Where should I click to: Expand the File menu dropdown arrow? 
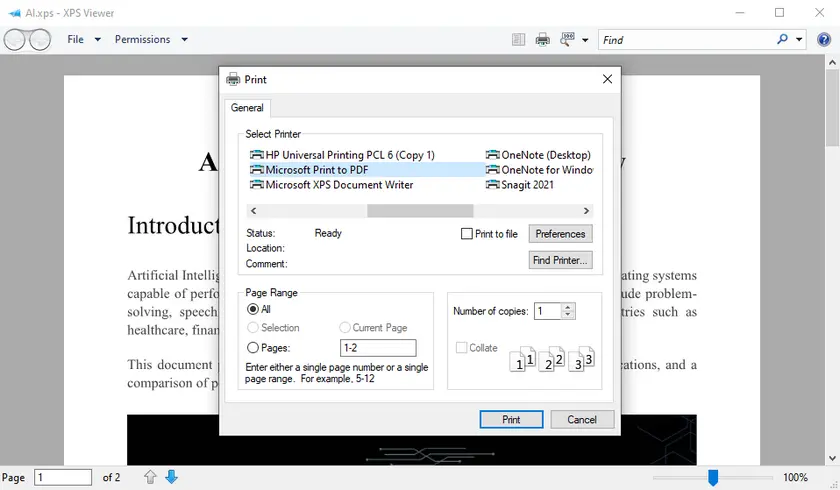pyautogui.click(x=98, y=40)
